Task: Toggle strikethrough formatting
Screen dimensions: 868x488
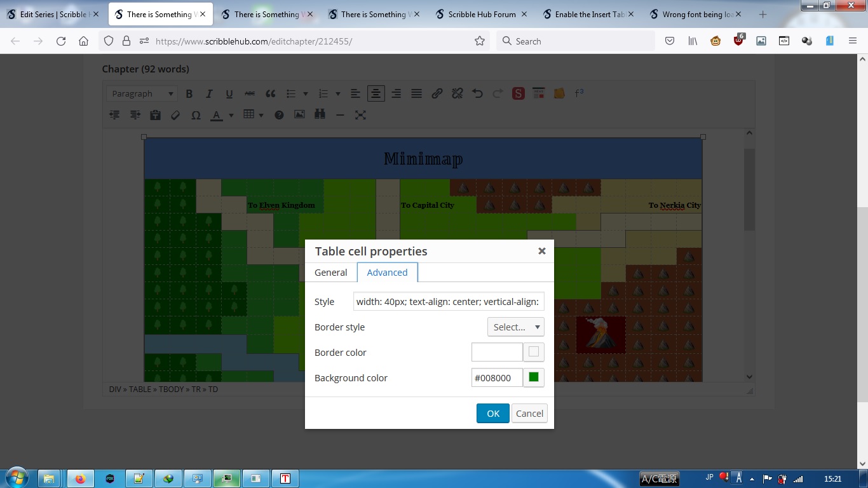Action: pyautogui.click(x=250, y=94)
